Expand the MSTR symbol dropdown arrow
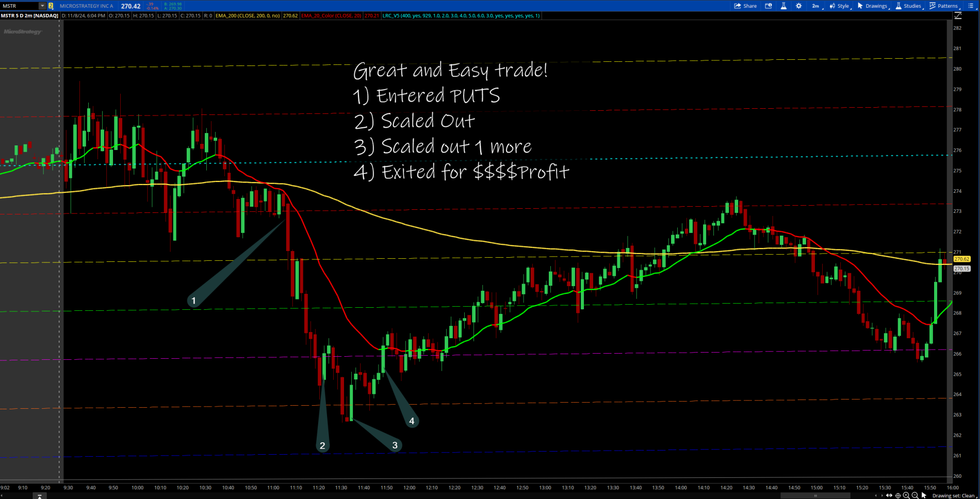The height and width of the screenshot is (499, 980). pyautogui.click(x=42, y=6)
